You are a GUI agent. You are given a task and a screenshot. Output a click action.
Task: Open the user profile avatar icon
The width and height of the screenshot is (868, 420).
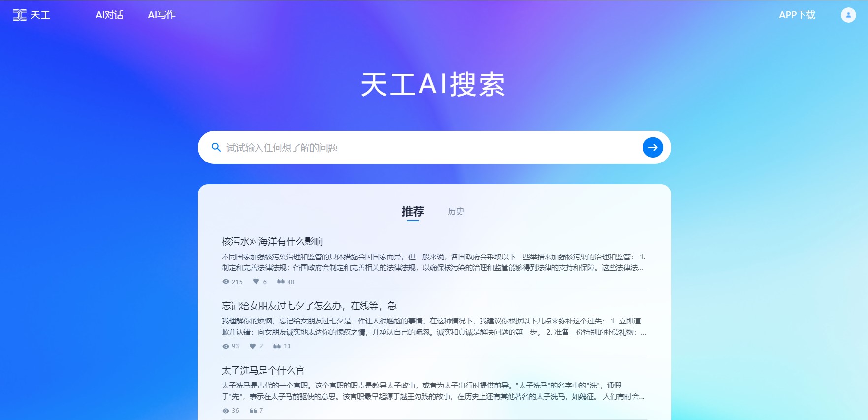[x=848, y=15]
